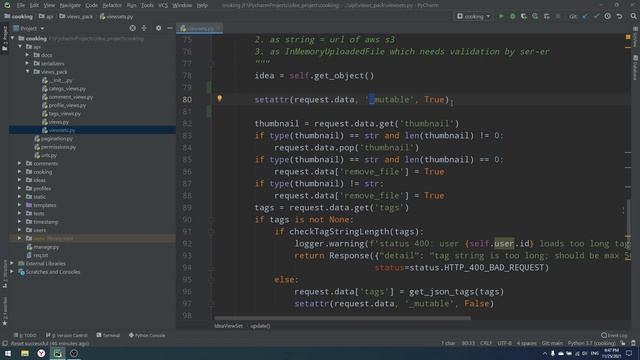Click the green Run button

click(x=501, y=16)
